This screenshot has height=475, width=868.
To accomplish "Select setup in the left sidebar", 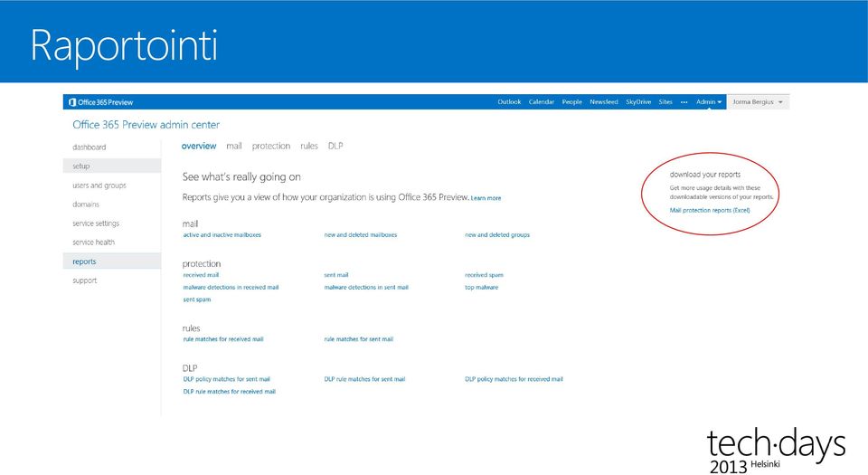I will [x=112, y=166].
